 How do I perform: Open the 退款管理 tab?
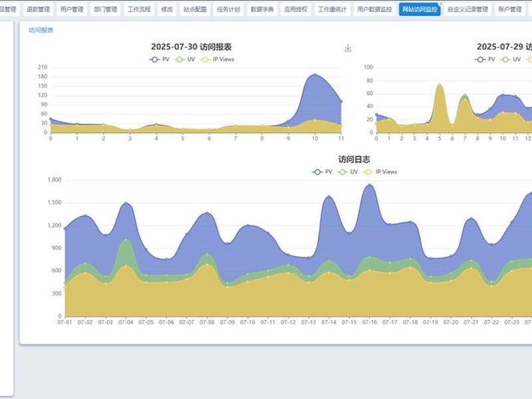[x=38, y=9]
